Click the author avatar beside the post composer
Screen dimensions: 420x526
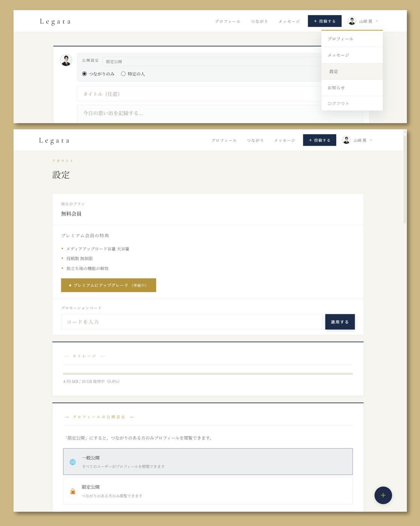(66, 60)
